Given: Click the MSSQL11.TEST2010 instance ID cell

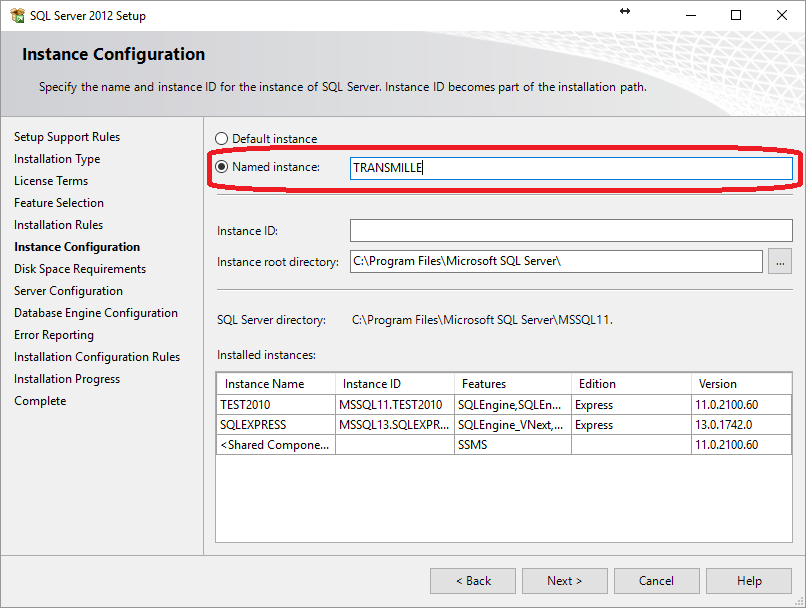Looking at the screenshot, I should pos(395,404).
